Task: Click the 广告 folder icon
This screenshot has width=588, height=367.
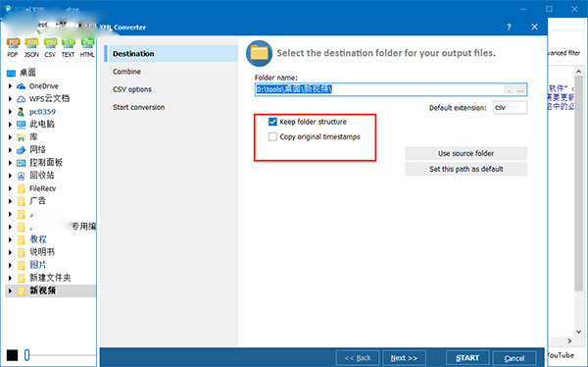Action: pos(22,201)
